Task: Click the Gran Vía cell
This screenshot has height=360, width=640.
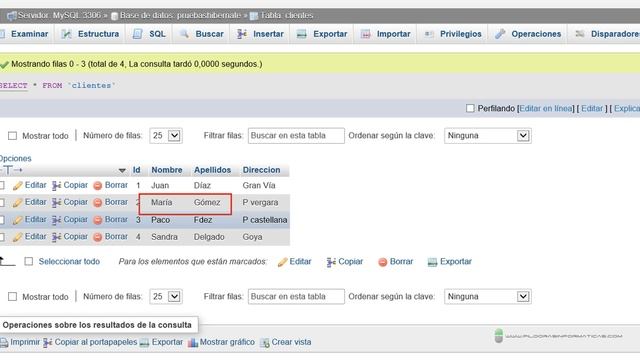Action: [259, 185]
